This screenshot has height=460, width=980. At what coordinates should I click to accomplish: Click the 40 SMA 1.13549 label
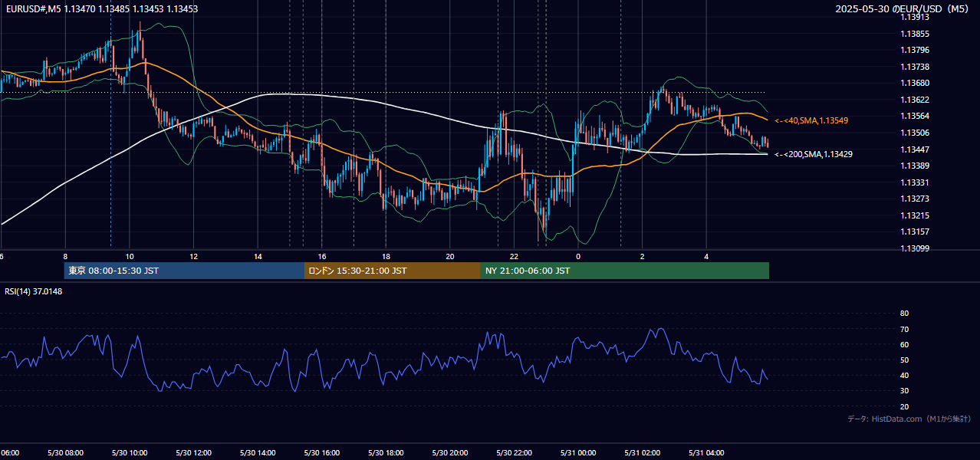point(811,121)
